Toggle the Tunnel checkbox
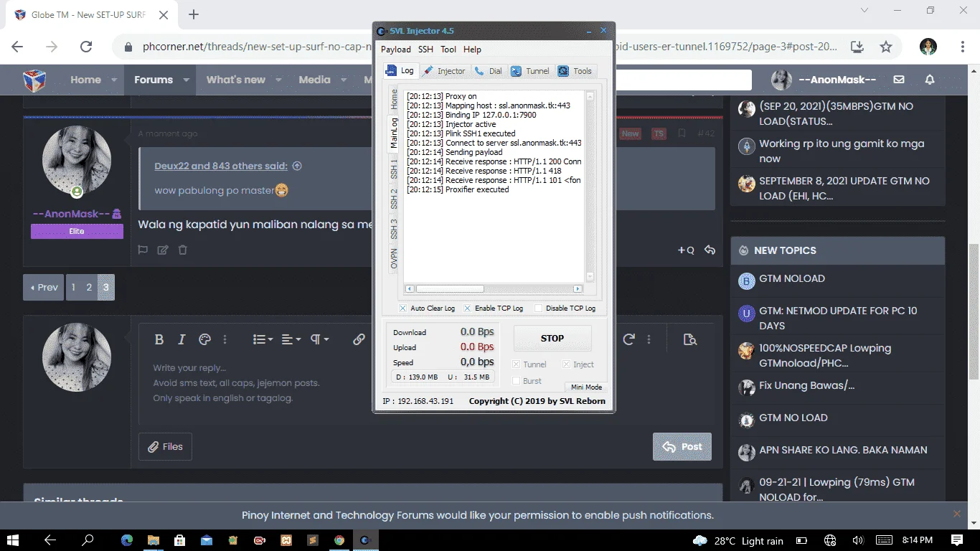980x551 pixels. (516, 364)
